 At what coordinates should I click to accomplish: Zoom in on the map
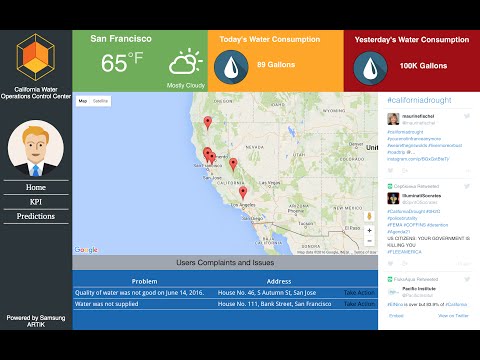point(369,230)
